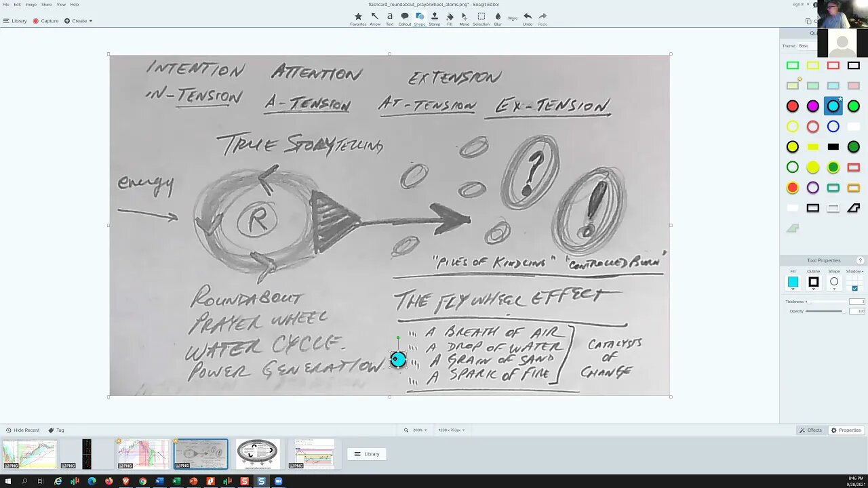Viewport: 868px width, 488px height.
Task: Choose the blue outlined circle style
Action: click(x=833, y=127)
